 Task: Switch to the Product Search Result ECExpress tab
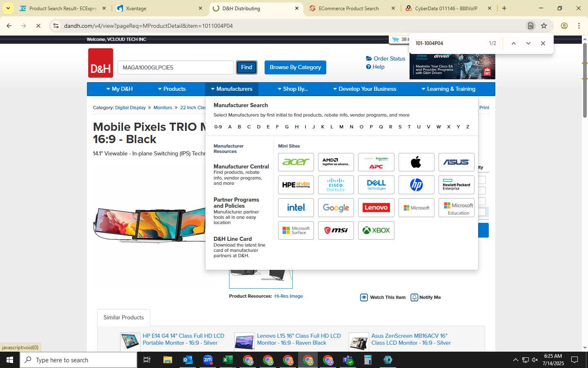click(63, 8)
